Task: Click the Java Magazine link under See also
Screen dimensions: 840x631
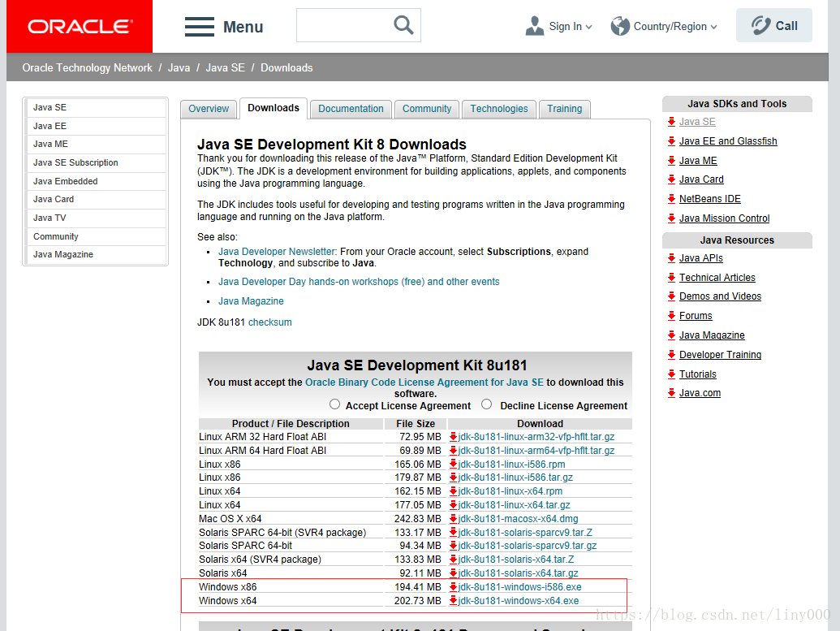Action: [251, 301]
